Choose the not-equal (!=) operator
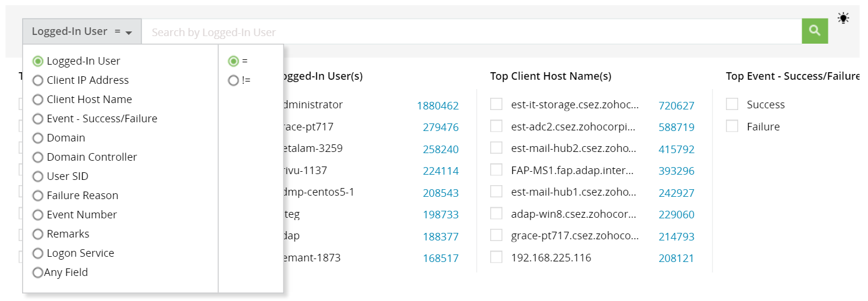Image resolution: width=868 pixels, height=301 pixels. point(233,80)
